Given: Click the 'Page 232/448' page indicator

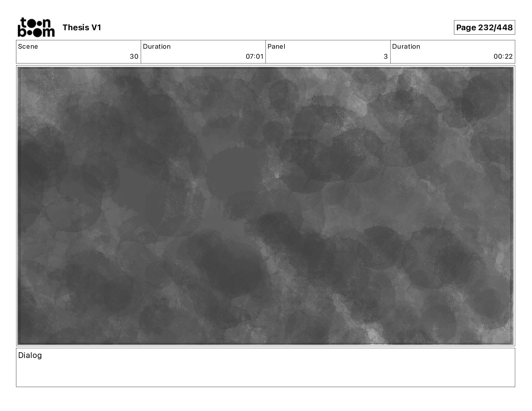Looking at the screenshot, I should (484, 28).
